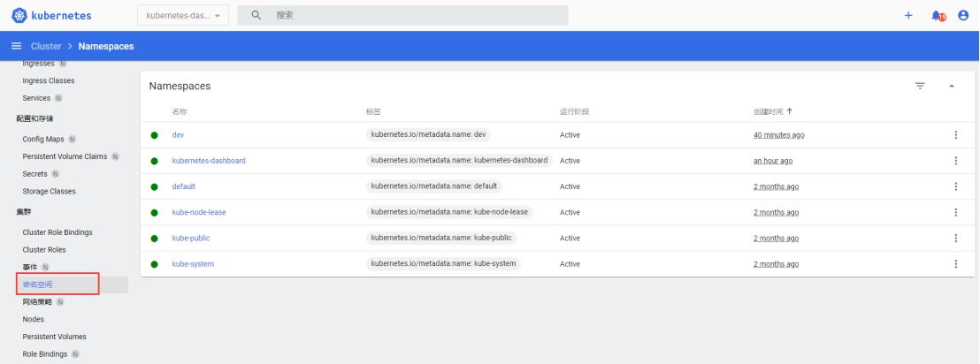Image resolution: width=980 pixels, height=364 pixels.
Task: Click the 配置和存储 section heading
Action: coord(35,118)
